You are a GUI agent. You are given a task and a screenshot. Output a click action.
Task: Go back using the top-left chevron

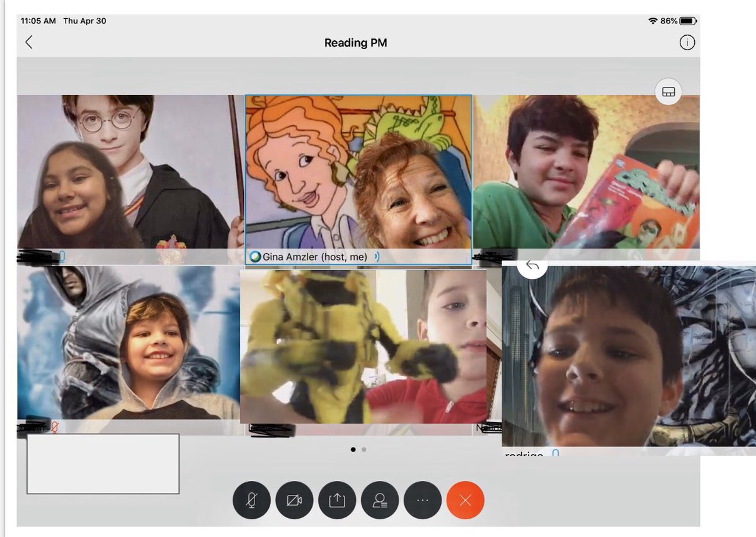click(x=29, y=42)
